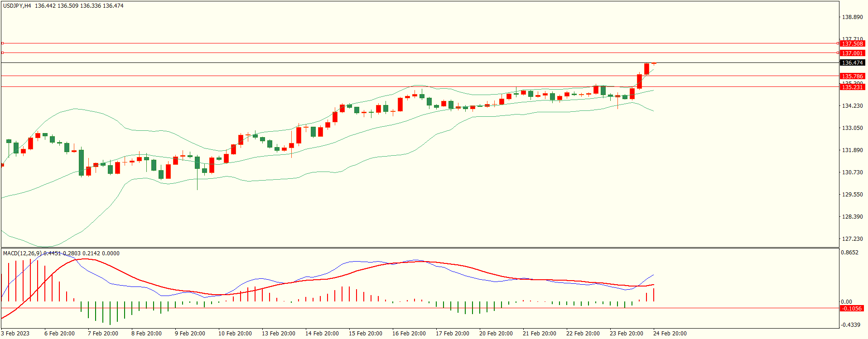This screenshot has width=868, height=339.
Task: Click the 23 Feb 20:00 time label
Action: coord(627,334)
